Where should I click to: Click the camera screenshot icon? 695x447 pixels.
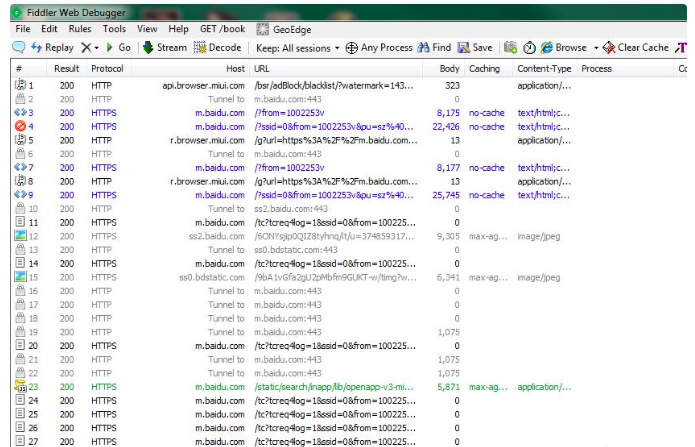pyautogui.click(x=511, y=47)
